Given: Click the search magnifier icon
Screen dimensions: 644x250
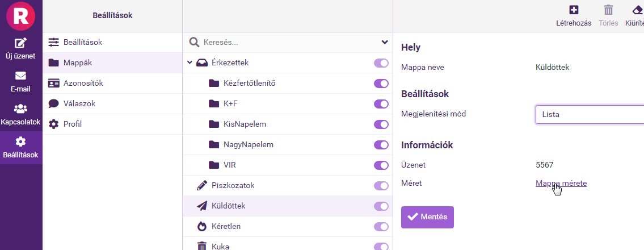Looking at the screenshot, I should [x=194, y=42].
